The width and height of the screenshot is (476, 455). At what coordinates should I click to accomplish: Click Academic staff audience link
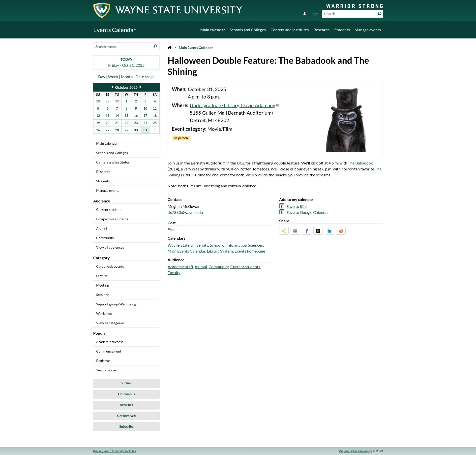coord(180,267)
